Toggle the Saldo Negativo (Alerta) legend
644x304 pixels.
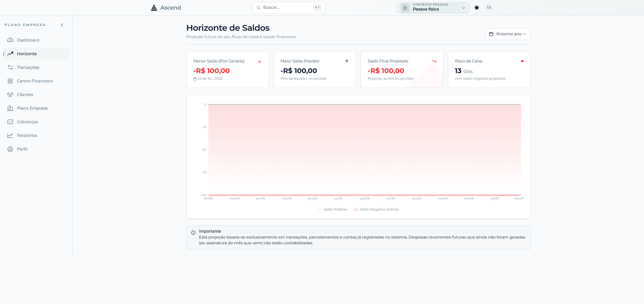[376, 209]
